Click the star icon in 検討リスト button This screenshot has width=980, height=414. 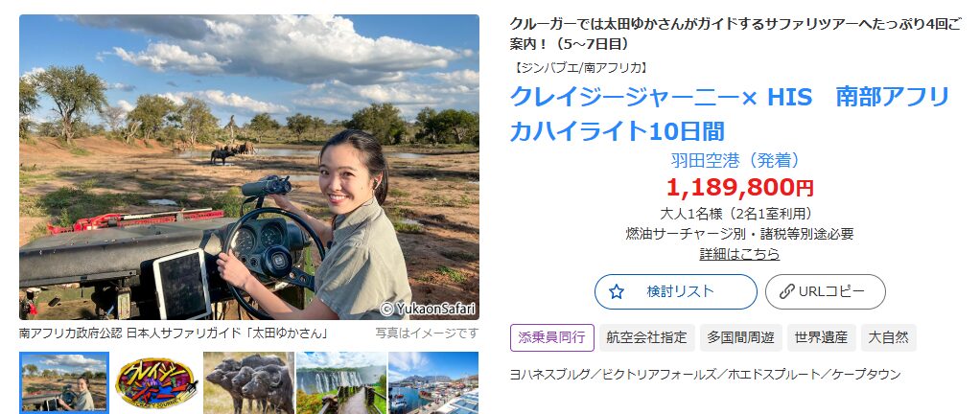click(x=617, y=291)
